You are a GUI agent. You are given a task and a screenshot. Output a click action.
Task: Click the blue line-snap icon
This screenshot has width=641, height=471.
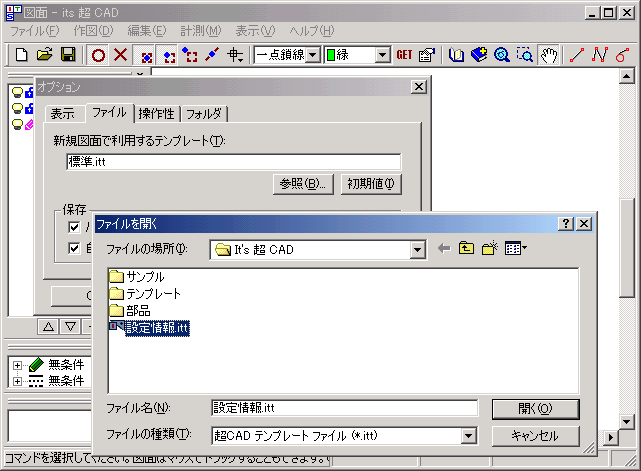click(x=212, y=54)
